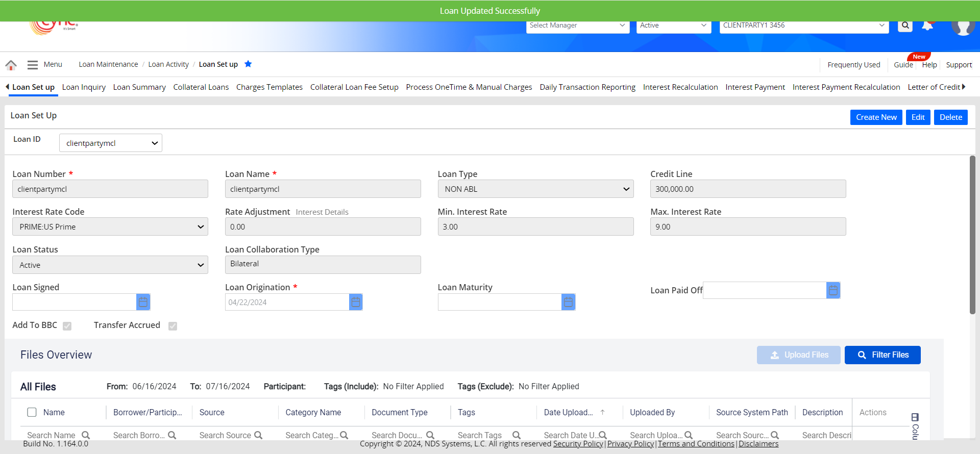This screenshot has height=454, width=980.
Task: Toggle the Transfer Accrued checkbox
Action: [173, 326]
